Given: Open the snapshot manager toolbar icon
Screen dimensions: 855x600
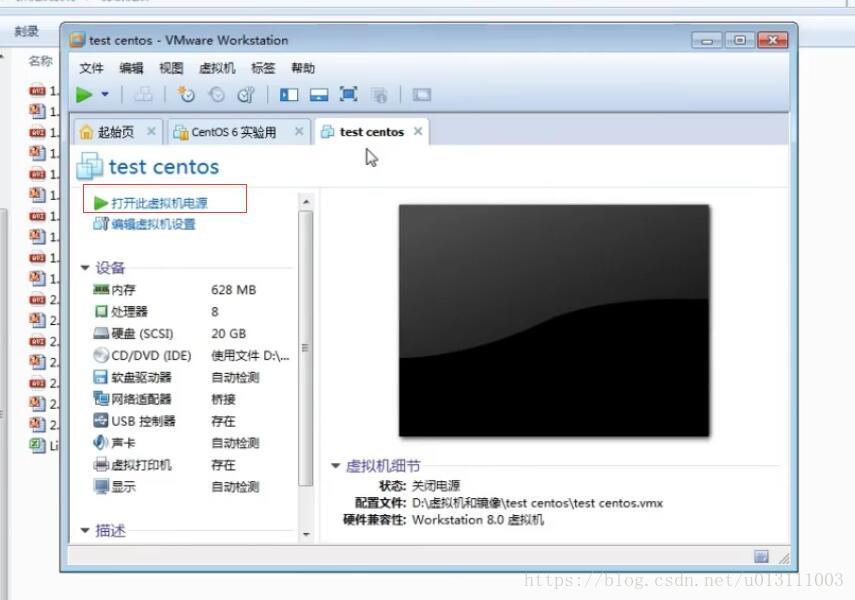Looking at the screenshot, I should [246, 95].
